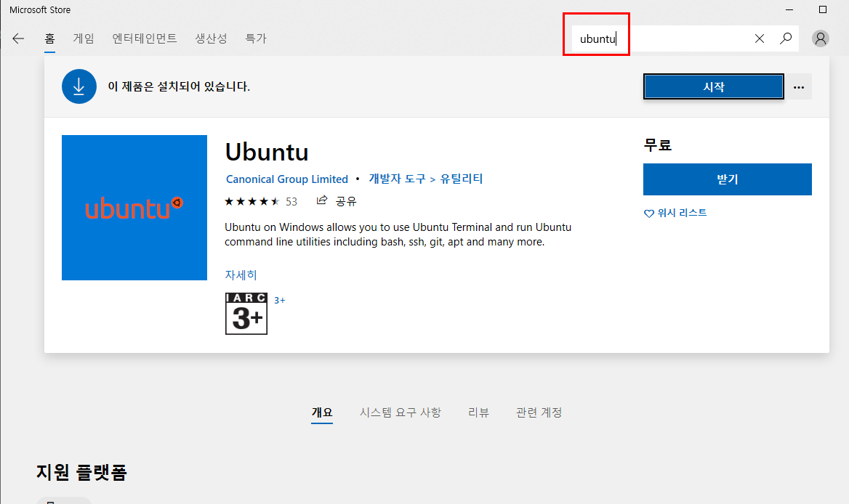Click the Ubuntu on Windows description text
849x504 pixels.
click(x=398, y=234)
